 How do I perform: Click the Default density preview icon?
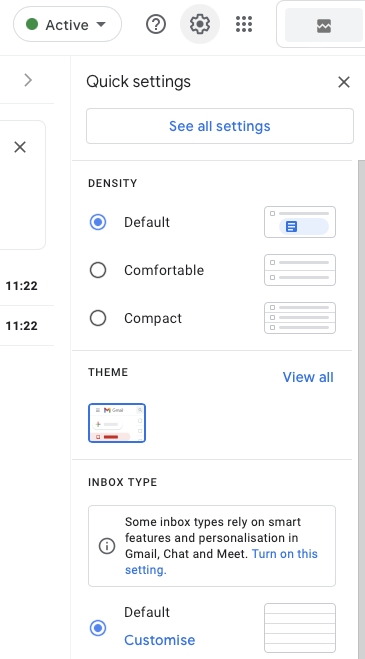click(x=300, y=222)
